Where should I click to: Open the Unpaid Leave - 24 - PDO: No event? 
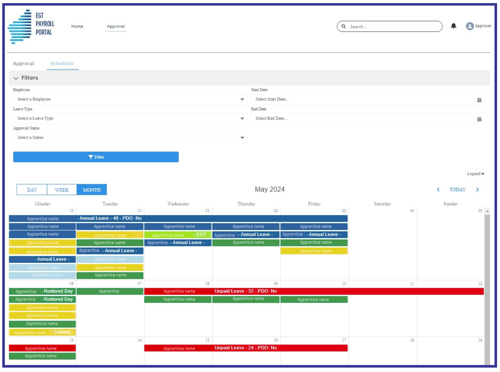coord(246,348)
